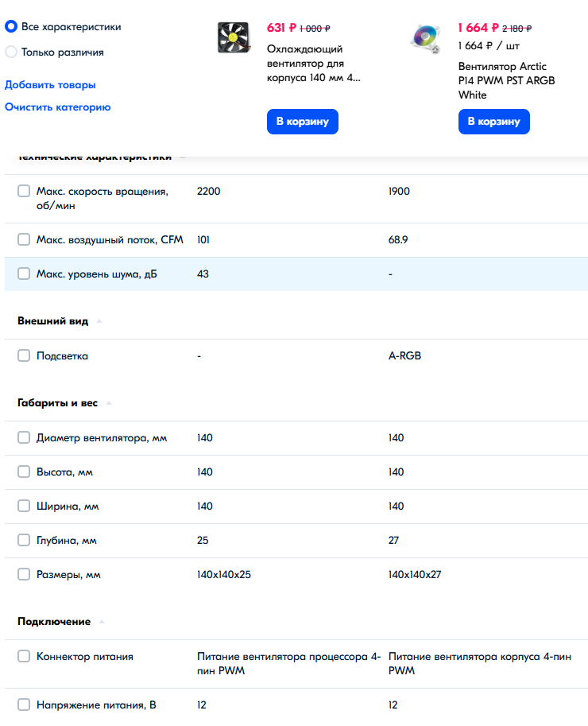
Task: Tick checkbox for 'Макс. скорость вращения, об/мин'
Action: click(24, 191)
